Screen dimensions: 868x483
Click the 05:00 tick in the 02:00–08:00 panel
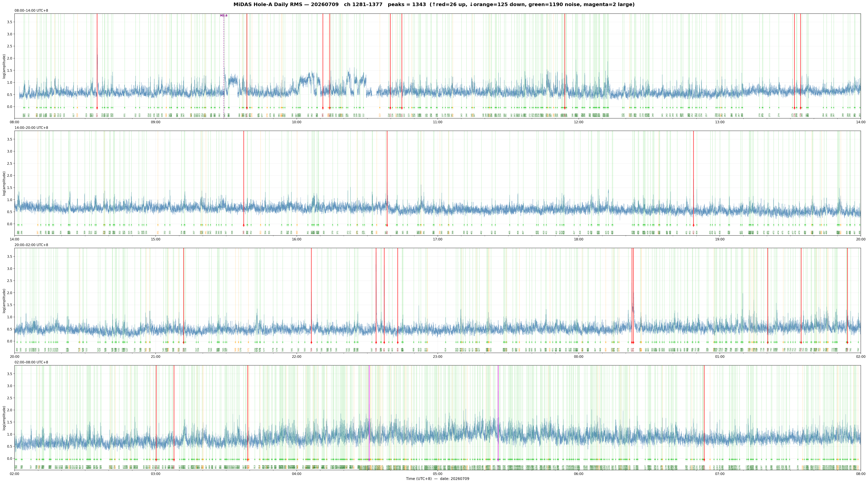438,474
